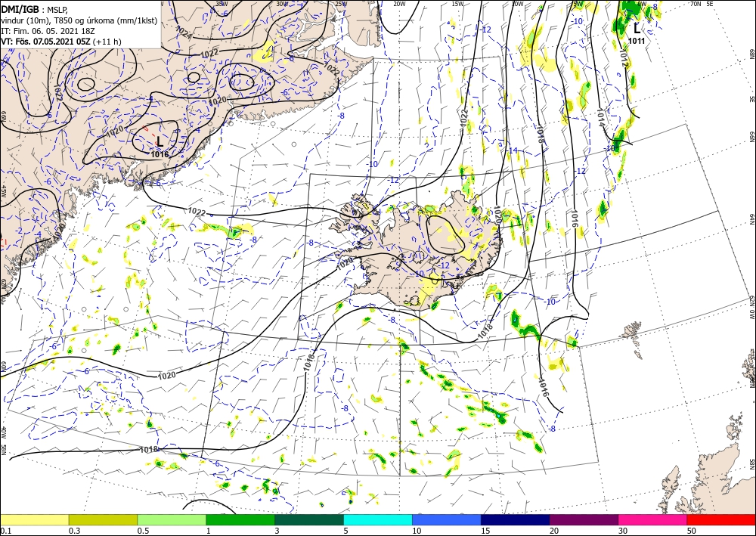Click the yellow 0.1–0.3 legend swatch
The image size is (756, 536).
[x=34, y=519]
